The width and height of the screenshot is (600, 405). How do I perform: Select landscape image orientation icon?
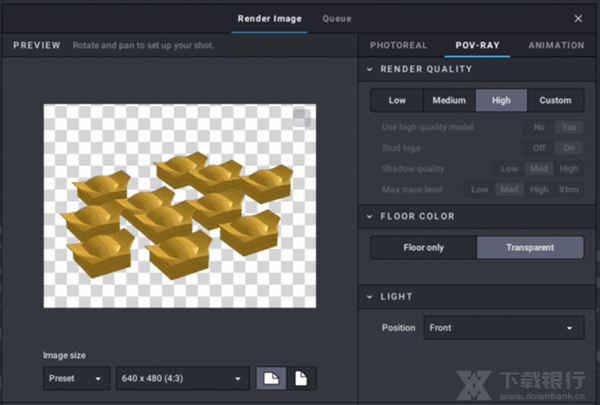coord(271,378)
